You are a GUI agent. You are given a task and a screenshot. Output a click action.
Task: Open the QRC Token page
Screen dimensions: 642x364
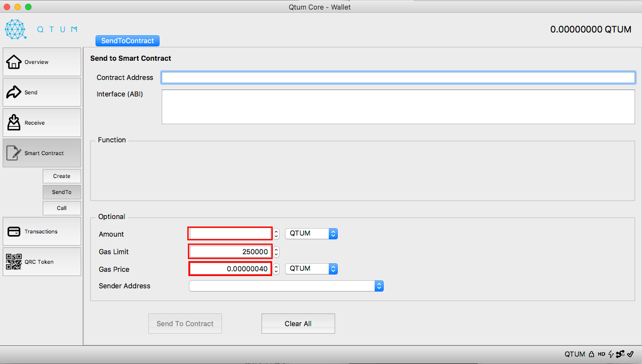tap(42, 262)
